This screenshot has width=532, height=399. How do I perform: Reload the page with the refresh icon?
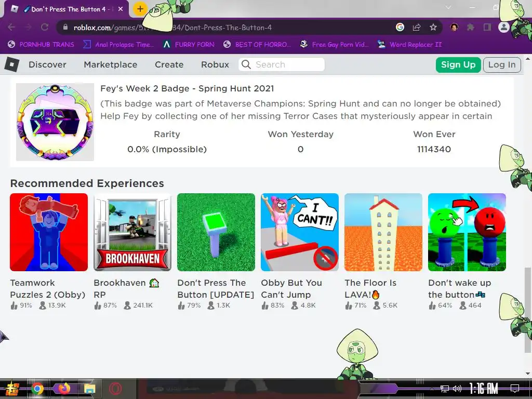click(x=45, y=27)
